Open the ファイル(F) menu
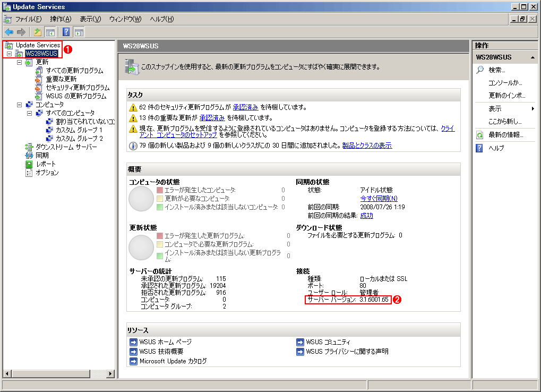Screen dimensions: 541x392 click(28, 19)
